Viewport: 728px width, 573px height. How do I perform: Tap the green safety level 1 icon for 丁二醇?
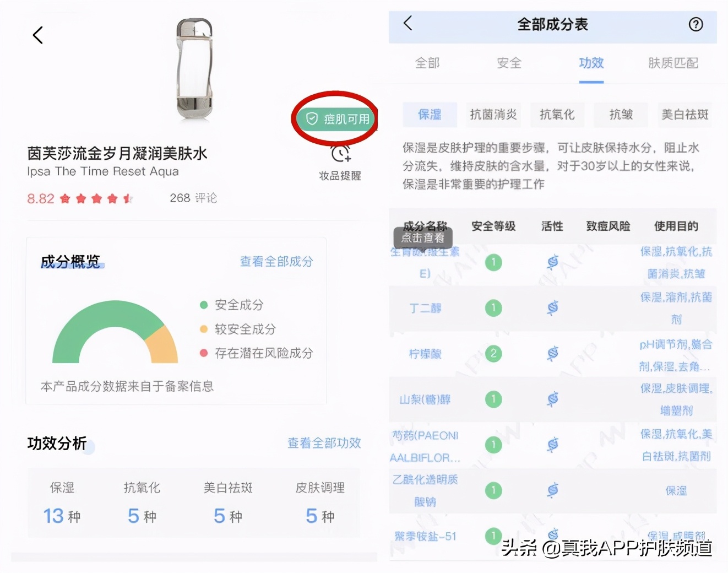(493, 307)
